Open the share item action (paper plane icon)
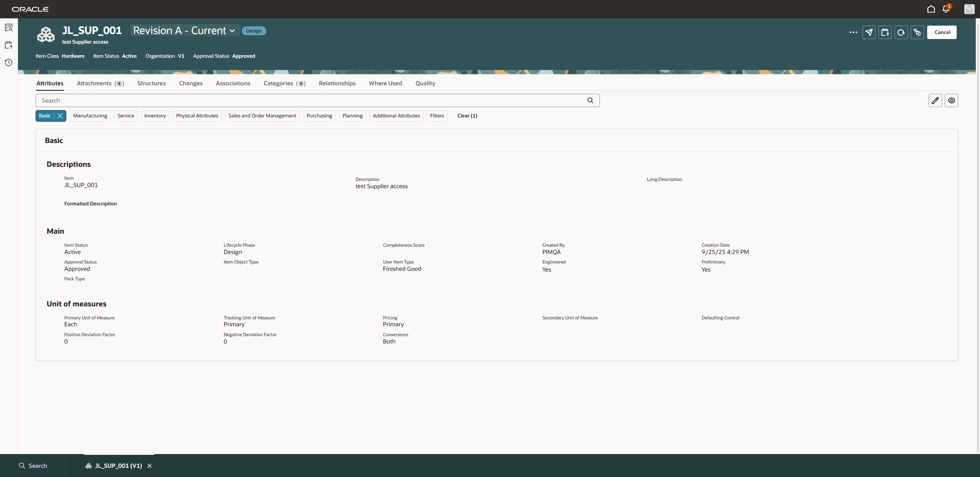This screenshot has width=980, height=477. (869, 32)
